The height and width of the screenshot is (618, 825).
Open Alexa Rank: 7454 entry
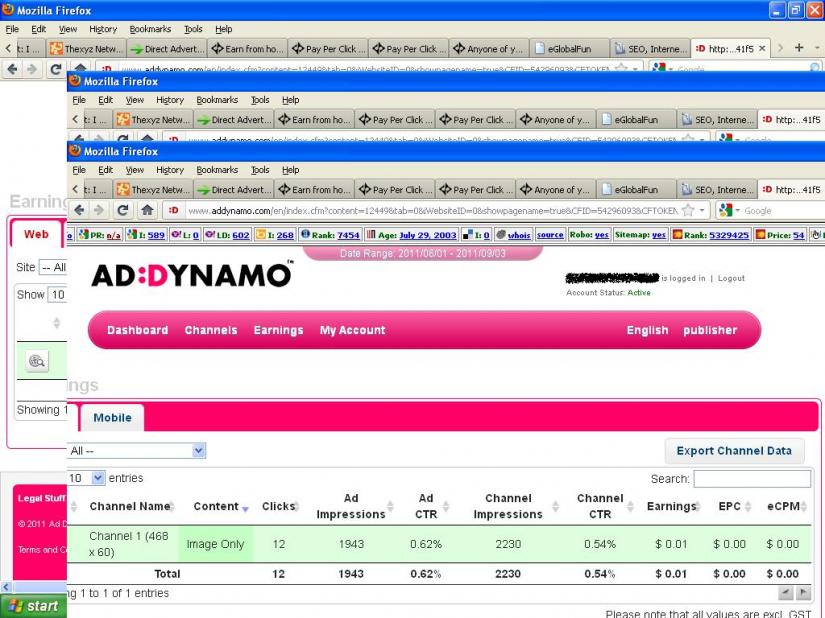pyautogui.click(x=330, y=235)
